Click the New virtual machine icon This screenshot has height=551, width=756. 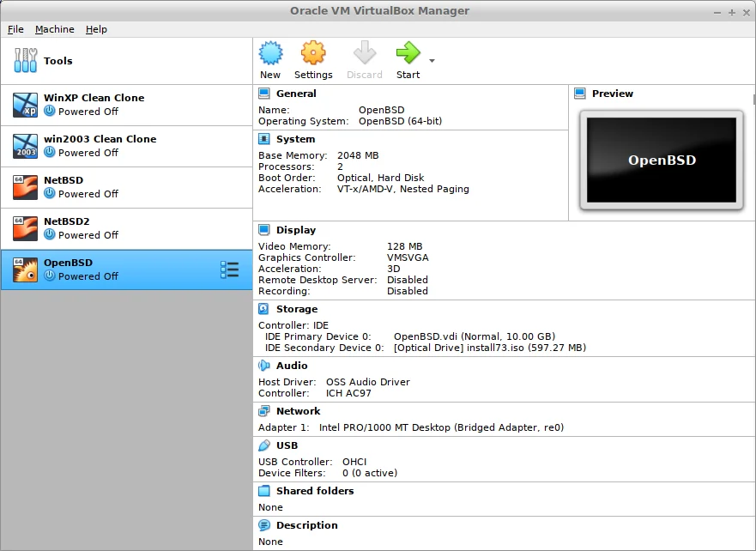point(270,54)
